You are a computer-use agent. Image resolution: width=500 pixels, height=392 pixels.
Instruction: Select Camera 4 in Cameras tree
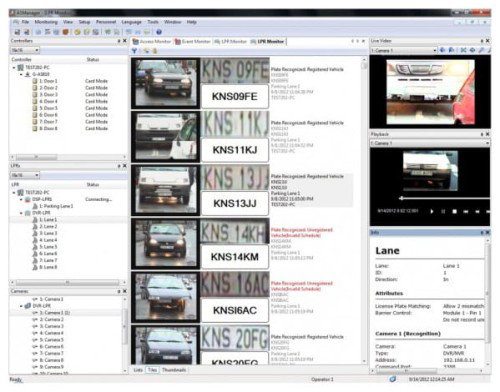[x=52, y=333]
